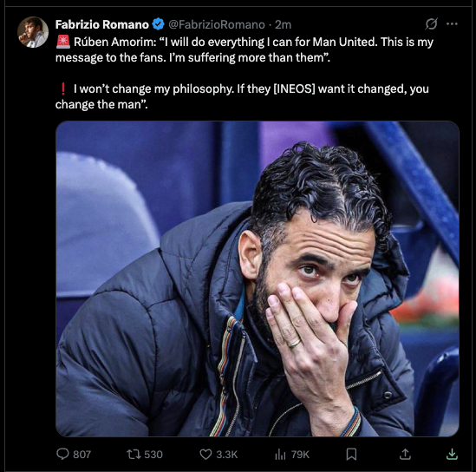Open Fabrizio Romano's profile avatar

pos(33,32)
